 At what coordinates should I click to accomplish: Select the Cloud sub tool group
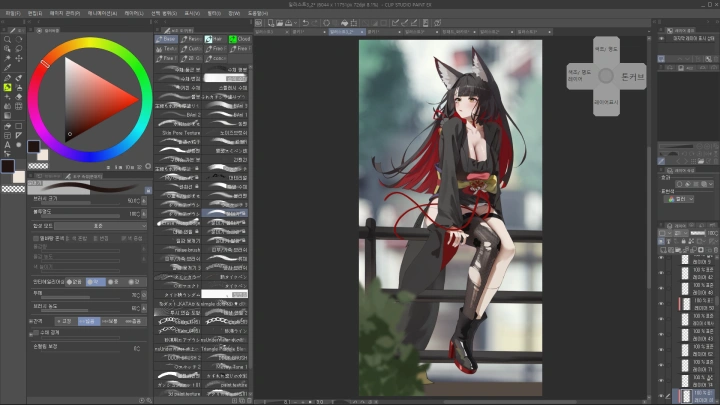(240, 39)
